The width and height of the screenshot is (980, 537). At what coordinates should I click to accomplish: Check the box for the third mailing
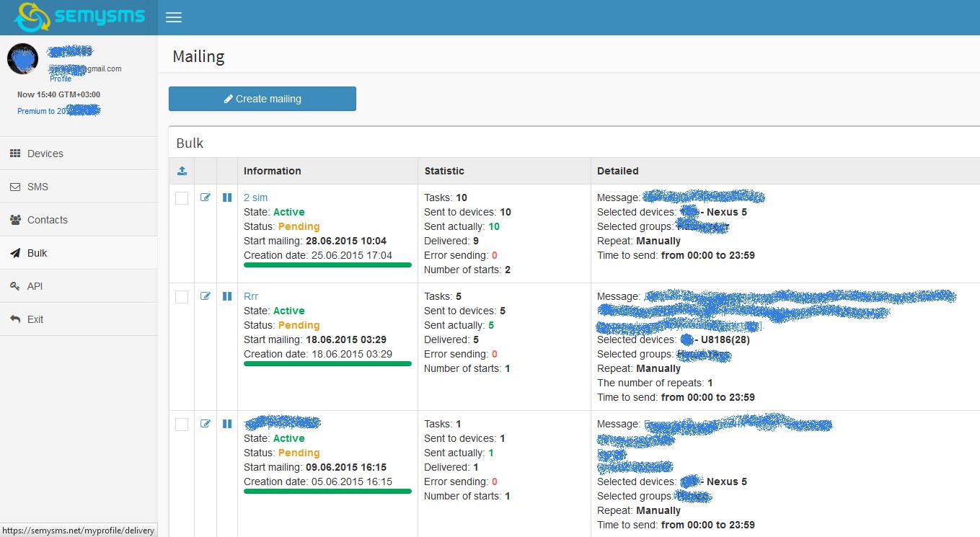pos(182,425)
